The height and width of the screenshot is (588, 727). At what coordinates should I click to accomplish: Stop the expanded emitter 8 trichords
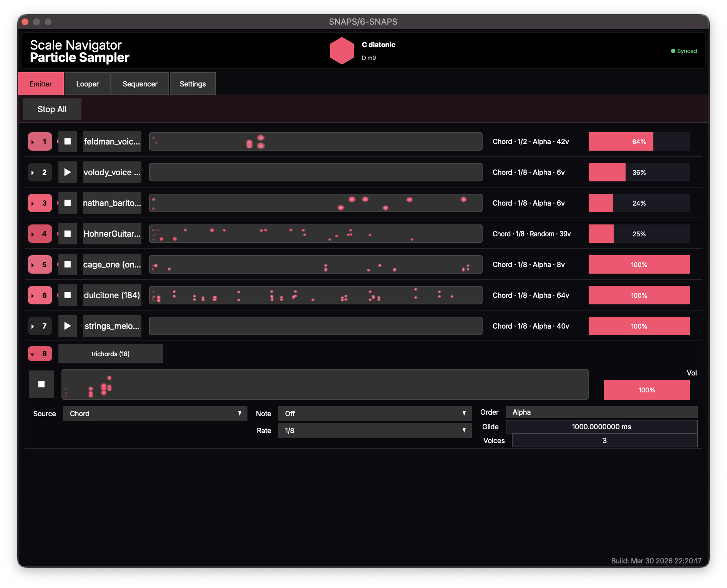coord(41,384)
